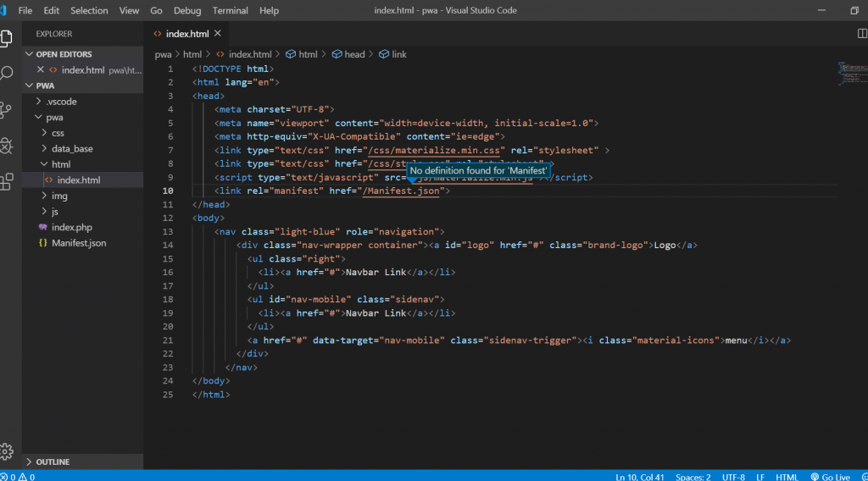This screenshot has width=868, height=481.
Task: Expand the css folder
Action: (44, 133)
